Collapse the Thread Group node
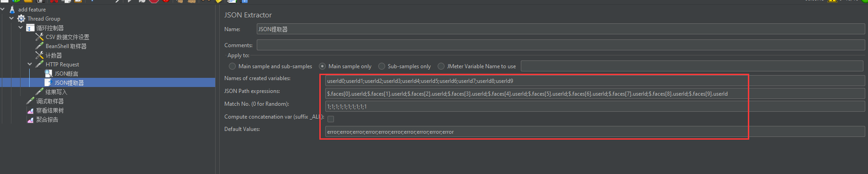 coord(11,19)
